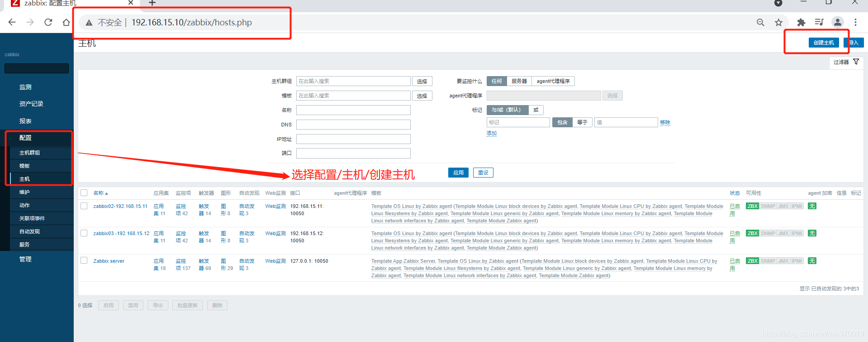The image size is (868, 342).
Task: Select 任何 monitored-by option
Action: [497, 81]
